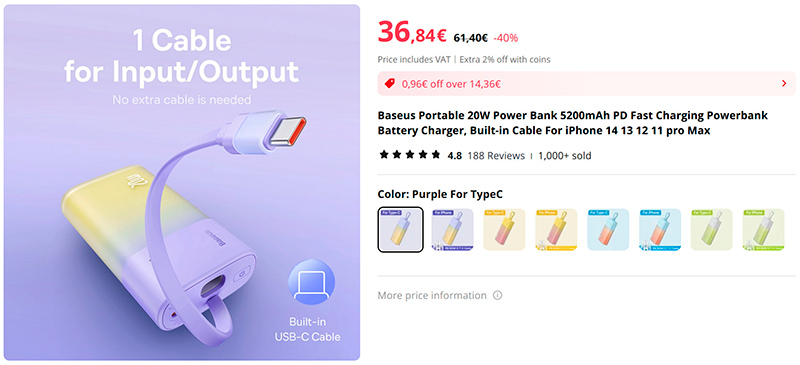
Task: Click the Built-in USB-C Cable circle icon
Action: click(311, 282)
